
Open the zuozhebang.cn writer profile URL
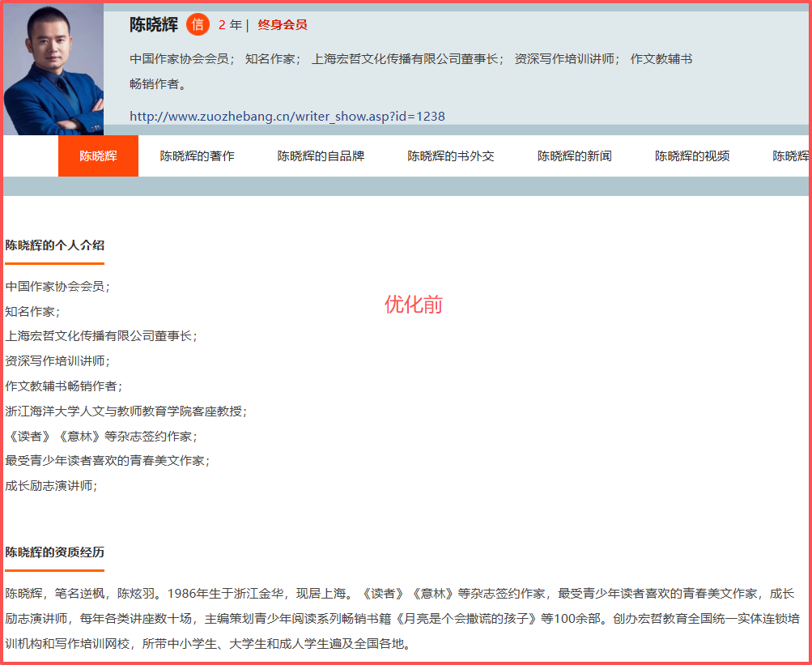tap(287, 116)
